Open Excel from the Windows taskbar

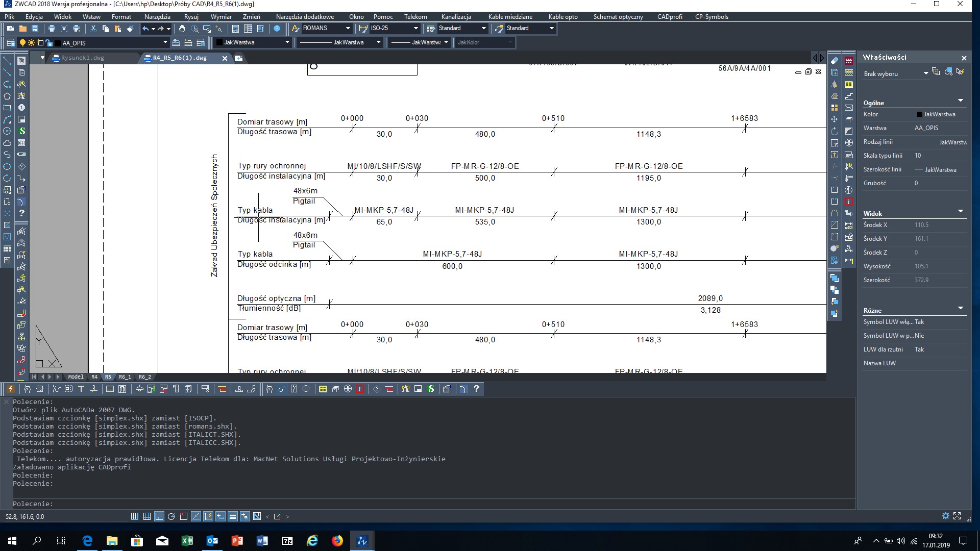(187, 541)
